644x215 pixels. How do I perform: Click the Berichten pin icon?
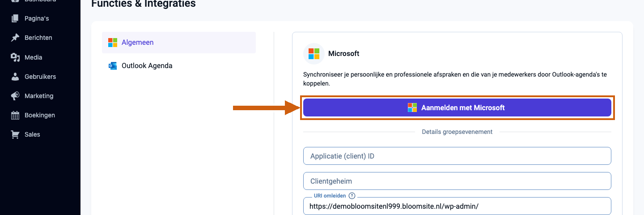[15, 38]
